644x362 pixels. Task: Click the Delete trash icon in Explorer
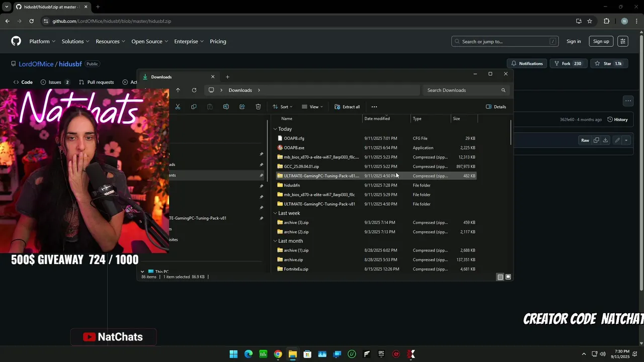pyautogui.click(x=258, y=107)
